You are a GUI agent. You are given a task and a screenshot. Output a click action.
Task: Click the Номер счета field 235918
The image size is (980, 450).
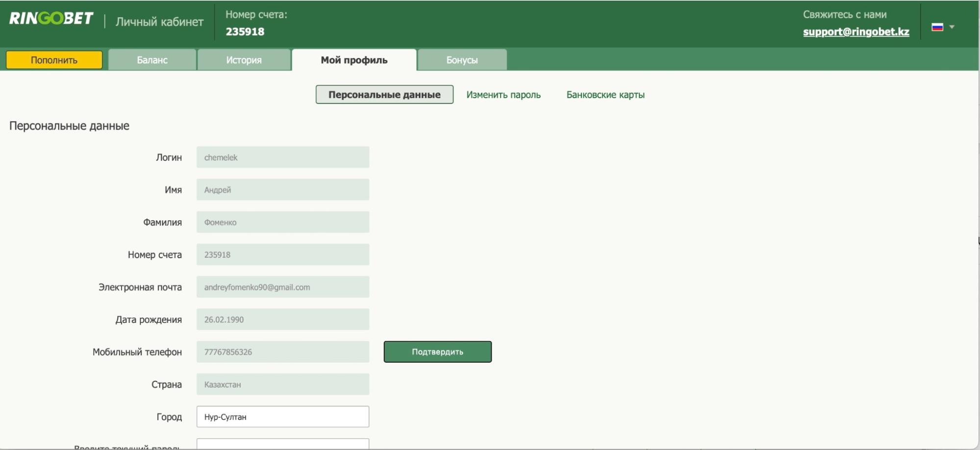pos(283,254)
